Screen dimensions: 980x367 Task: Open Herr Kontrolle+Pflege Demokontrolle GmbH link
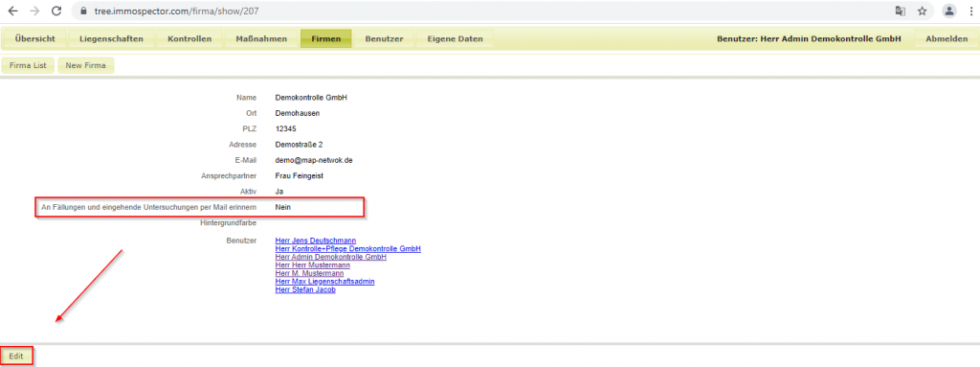pyautogui.click(x=347, y=248)
